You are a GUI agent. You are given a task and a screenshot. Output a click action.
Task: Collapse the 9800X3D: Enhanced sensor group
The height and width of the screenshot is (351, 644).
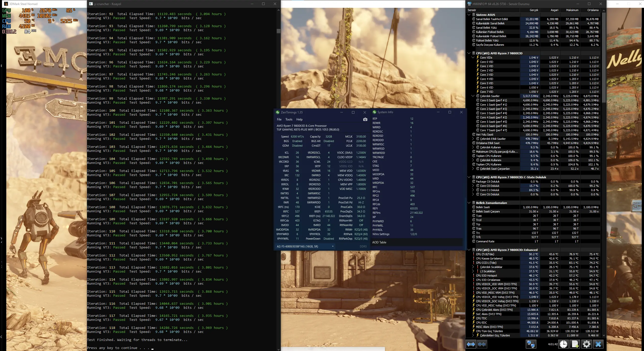[x=469, y=250]
